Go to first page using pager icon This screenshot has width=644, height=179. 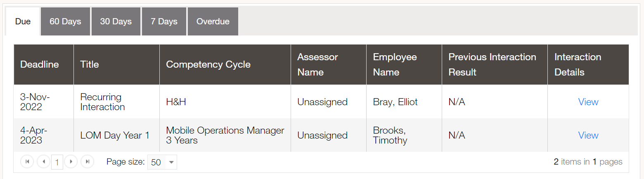coord(27,162)
